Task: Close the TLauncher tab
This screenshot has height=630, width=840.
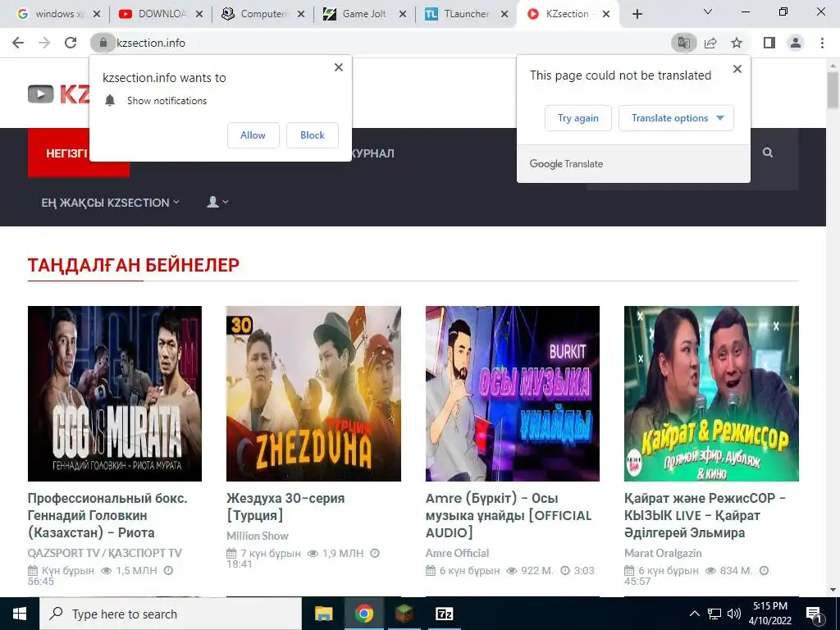Action: [x=504, y=15]
